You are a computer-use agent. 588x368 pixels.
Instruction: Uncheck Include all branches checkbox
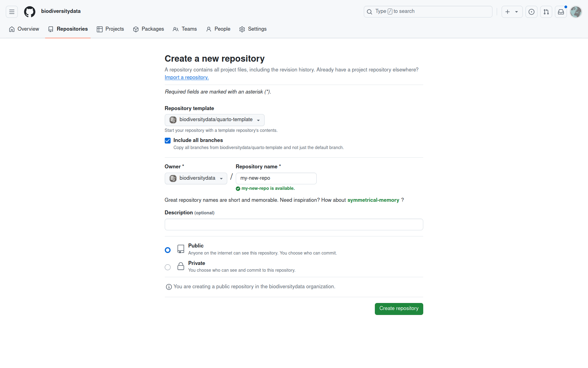coord(168,140)
